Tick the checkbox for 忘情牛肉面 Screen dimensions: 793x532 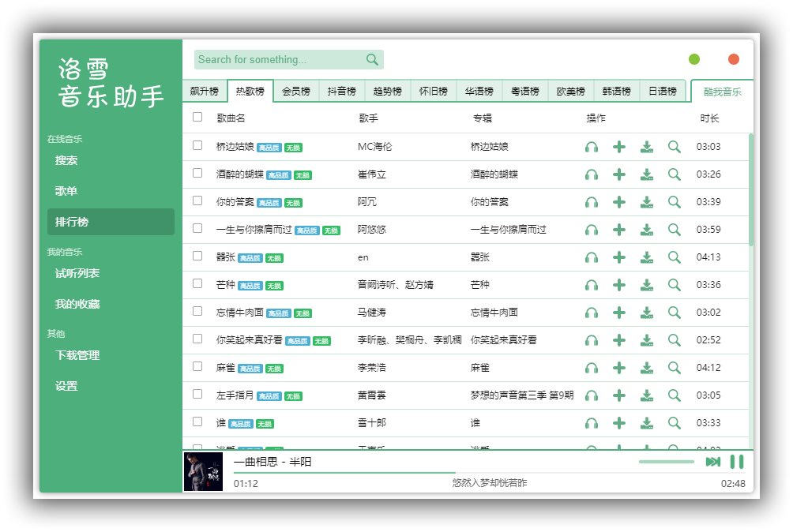click(197, 311)
